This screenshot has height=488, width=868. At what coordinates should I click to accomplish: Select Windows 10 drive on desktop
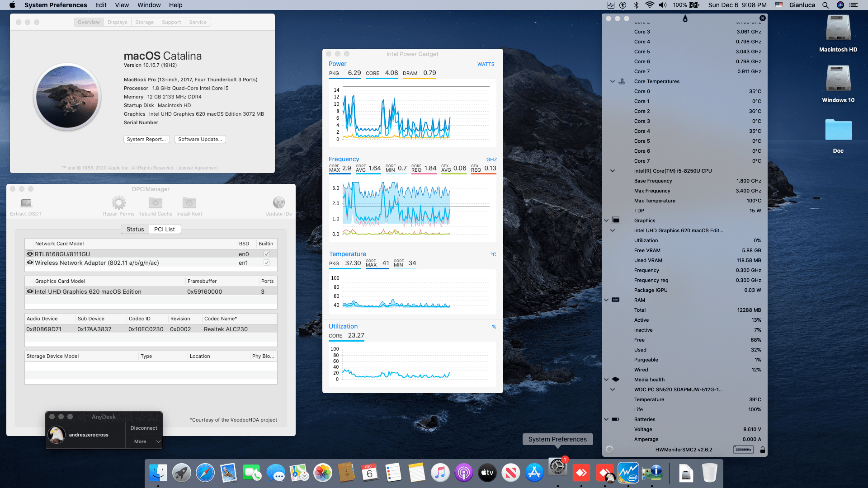click(838, 84)
